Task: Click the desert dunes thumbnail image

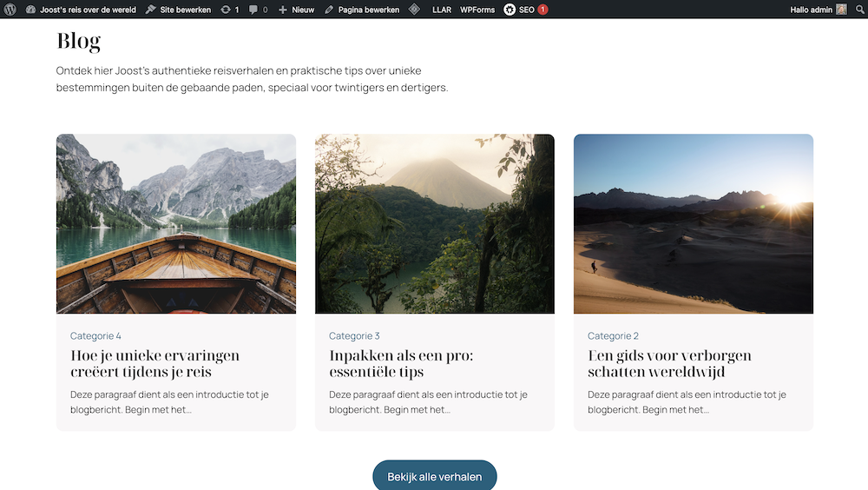Action: [693, 223]
